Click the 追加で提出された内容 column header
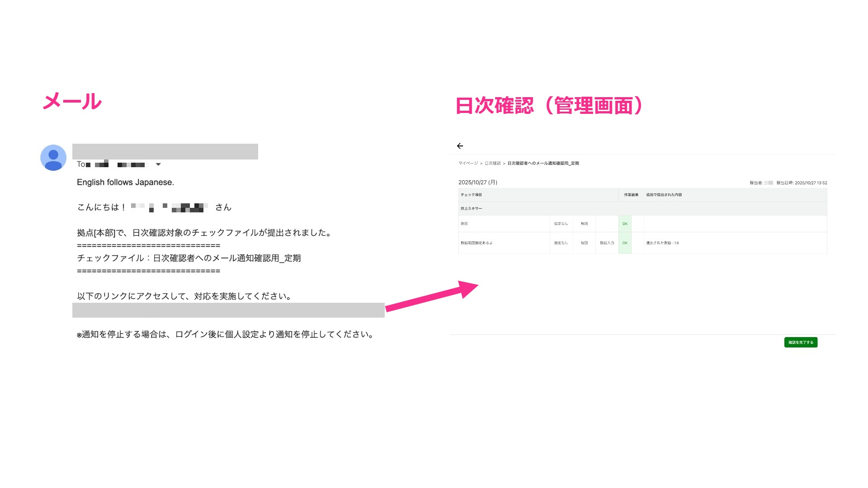 click(x=664, y=195)
